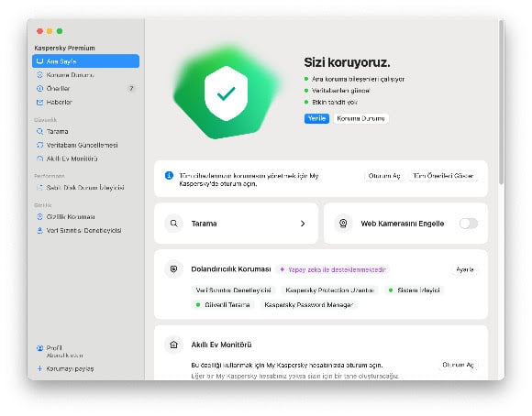Click the Öneriler count badge
Screen dimensions: 532x416
(131, 89)
